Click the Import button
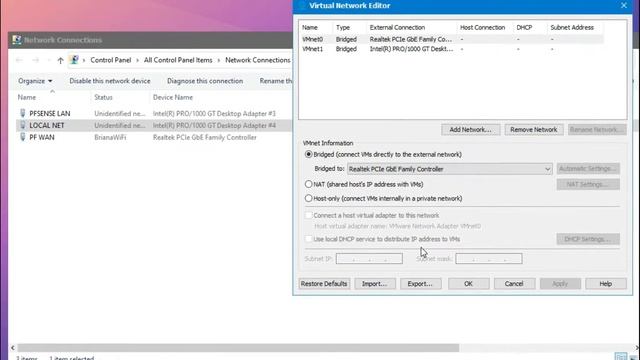 [375, 284]
